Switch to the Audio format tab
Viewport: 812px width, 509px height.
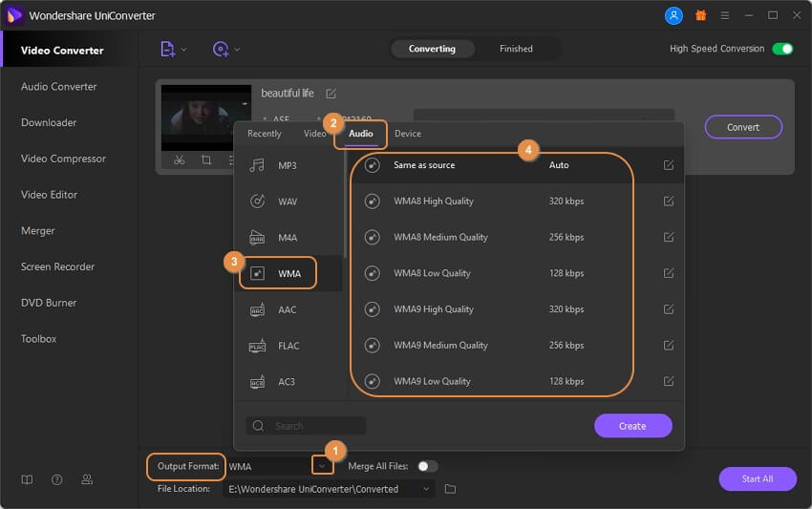pyautogui.click(x=360, y=134)
